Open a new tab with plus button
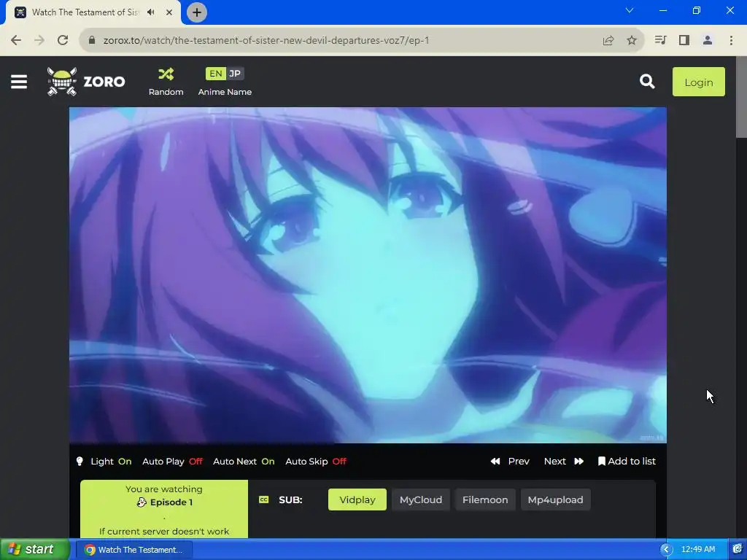 click(197, 12)
